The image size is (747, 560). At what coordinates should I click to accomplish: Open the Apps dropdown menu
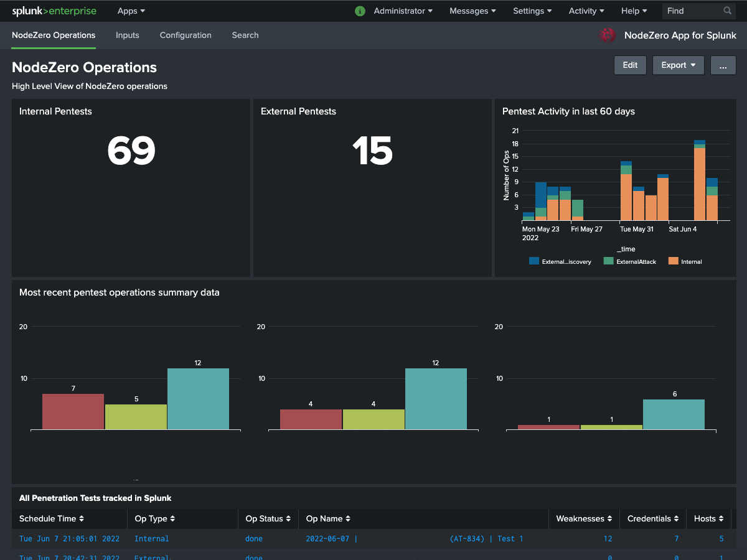[x=131, y=11]
